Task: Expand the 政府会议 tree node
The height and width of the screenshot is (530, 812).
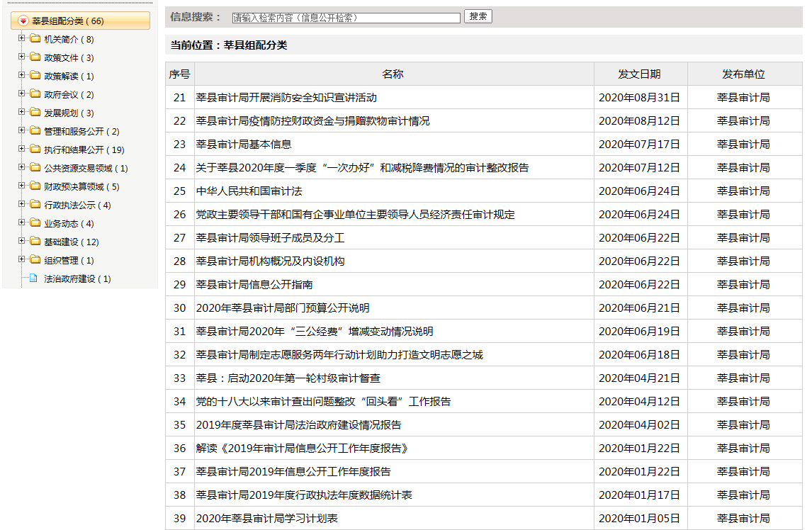Action: tap(21, 94)
